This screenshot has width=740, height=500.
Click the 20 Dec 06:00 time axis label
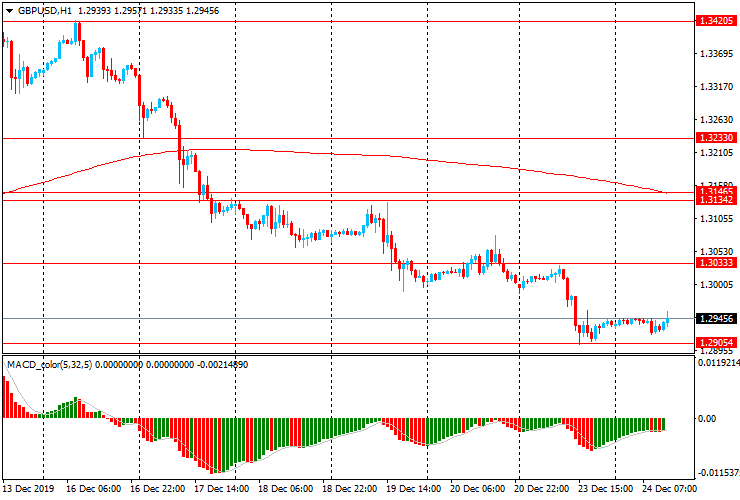(x=478, y=489)
